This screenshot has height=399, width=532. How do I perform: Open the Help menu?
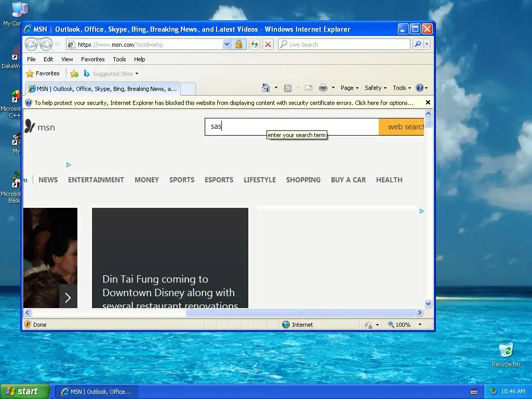click(139, 59)
